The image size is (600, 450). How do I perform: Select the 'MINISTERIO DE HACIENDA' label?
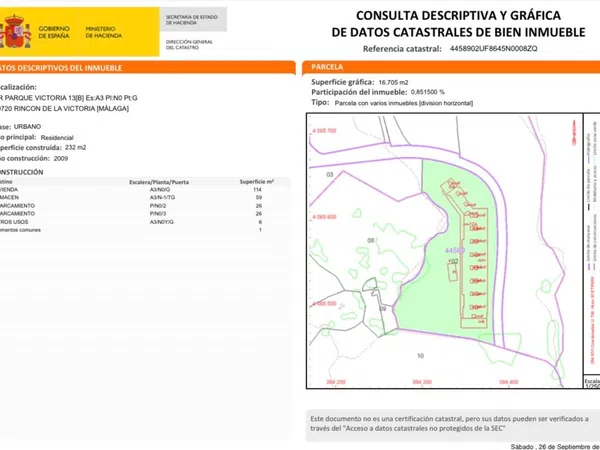[104, 32]
